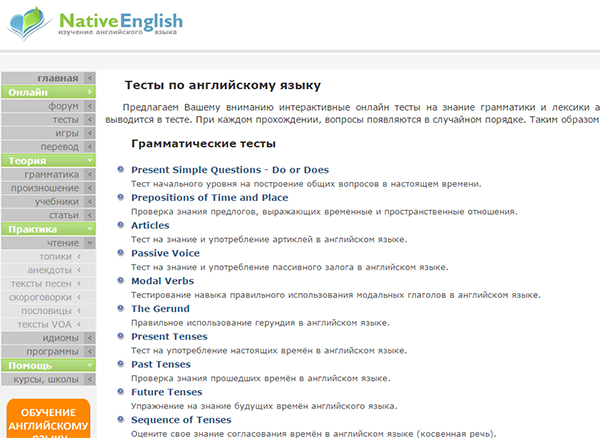This screenshot has width=600, height=438.
Task: Collapse the Теория sidebar section
Action: tap(90, 161)
